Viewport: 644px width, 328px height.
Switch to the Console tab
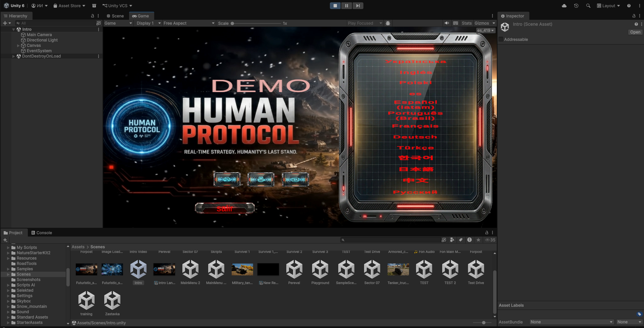point(42,233)
